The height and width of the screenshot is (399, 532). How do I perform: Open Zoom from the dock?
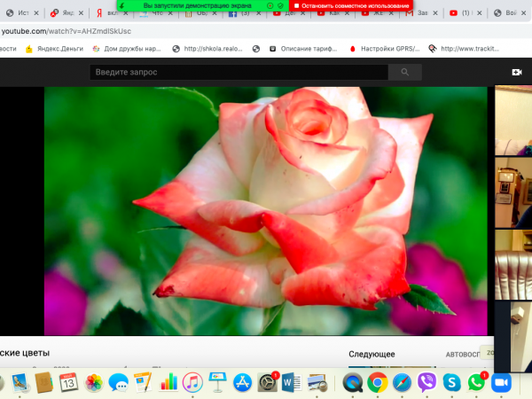click(x=504, y=382)
